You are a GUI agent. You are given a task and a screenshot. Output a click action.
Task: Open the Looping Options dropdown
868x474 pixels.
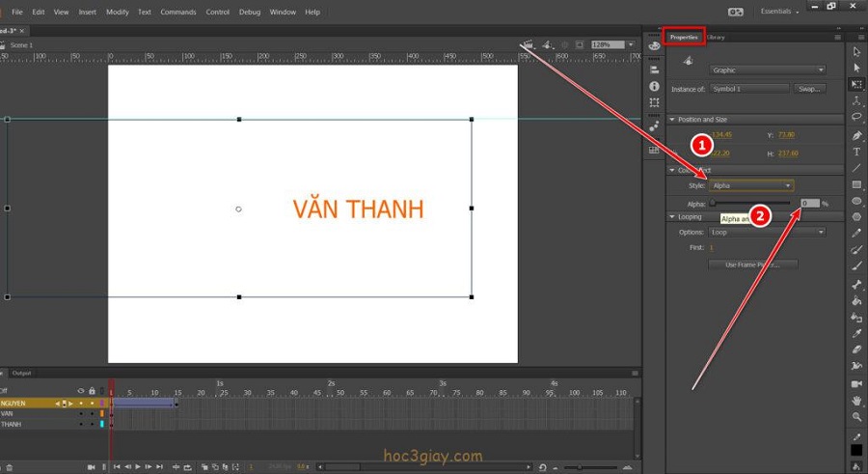768,232
